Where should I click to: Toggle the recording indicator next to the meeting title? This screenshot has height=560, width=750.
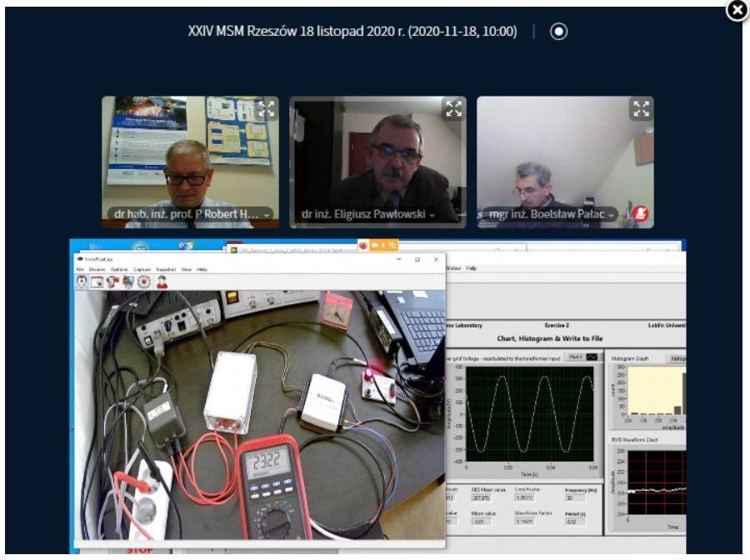(x=560, y=32)
